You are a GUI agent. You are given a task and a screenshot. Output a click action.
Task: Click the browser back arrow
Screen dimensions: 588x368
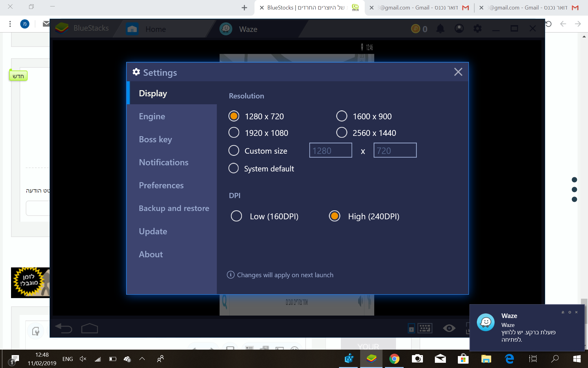pyautogui.click(x=563, y=24)
